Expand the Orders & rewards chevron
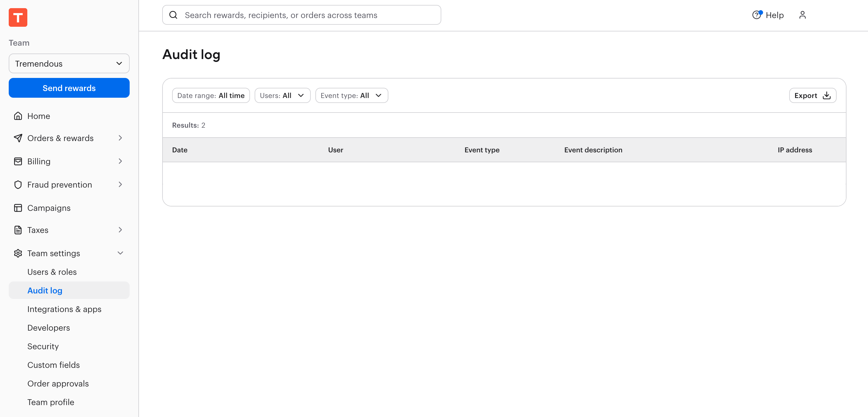 tap(120, 138)
